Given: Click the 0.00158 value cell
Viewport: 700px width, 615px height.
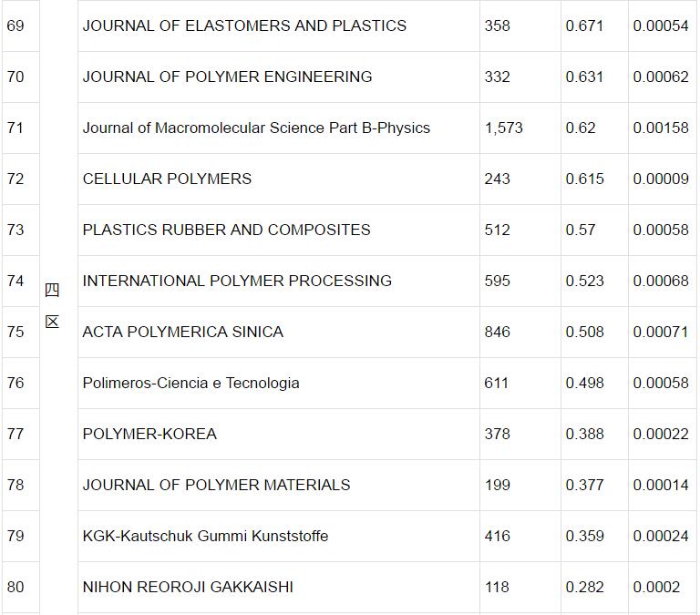Looking at the screenshot, I should click(661, 128).
